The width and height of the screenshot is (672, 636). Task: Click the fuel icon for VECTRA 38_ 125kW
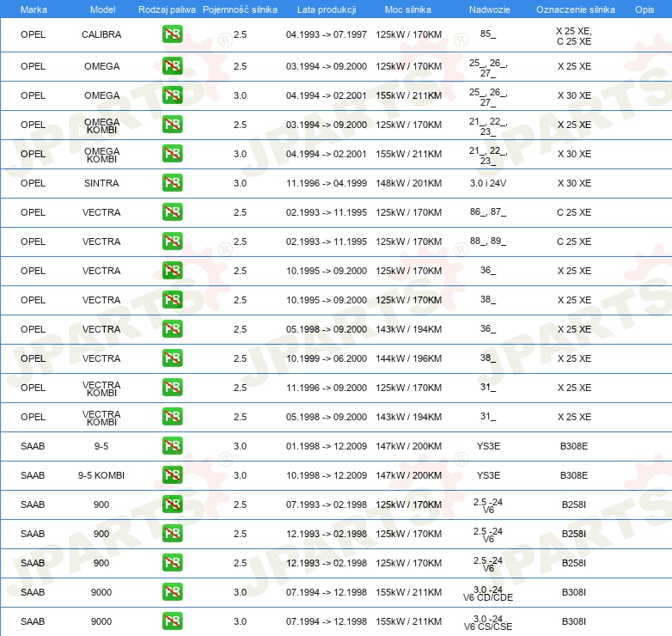click(x=172, y=300)
